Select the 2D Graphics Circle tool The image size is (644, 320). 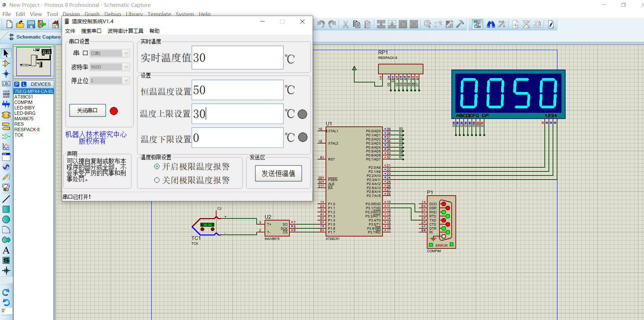click(x=6, y=219)
